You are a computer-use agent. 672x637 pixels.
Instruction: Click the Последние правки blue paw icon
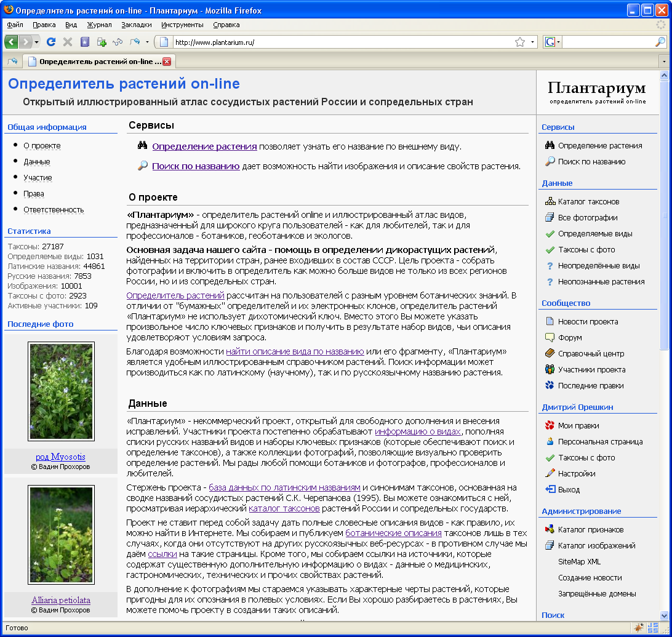click(x=550, y=385)
